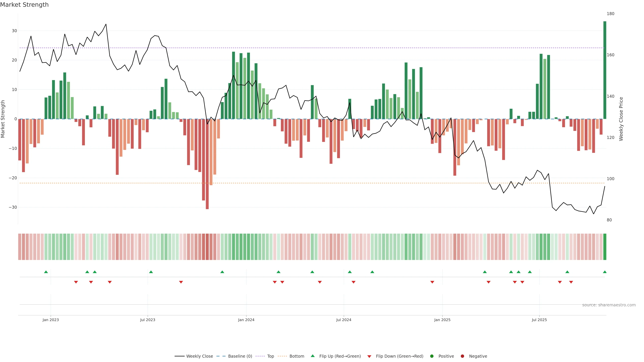This screenshot has width=644, height=362.
Task: Click the dark red Negative legend circle
Action: (462, 356)
